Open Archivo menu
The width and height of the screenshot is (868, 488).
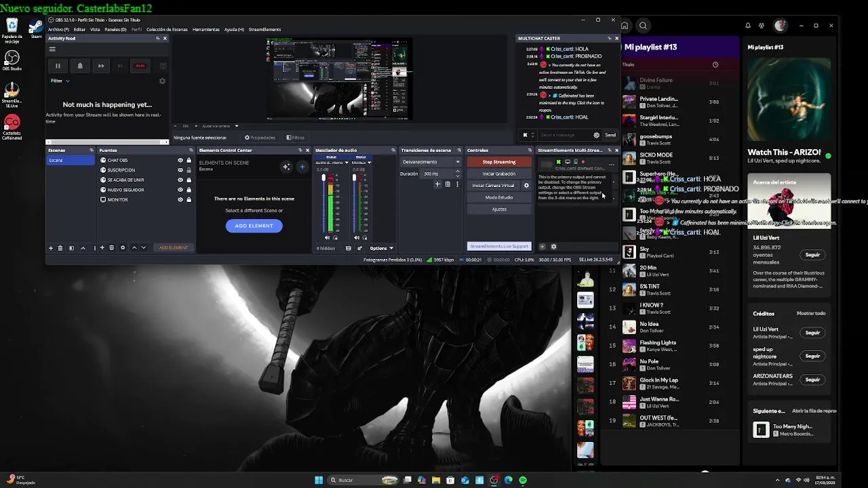[x=58, y=30]
